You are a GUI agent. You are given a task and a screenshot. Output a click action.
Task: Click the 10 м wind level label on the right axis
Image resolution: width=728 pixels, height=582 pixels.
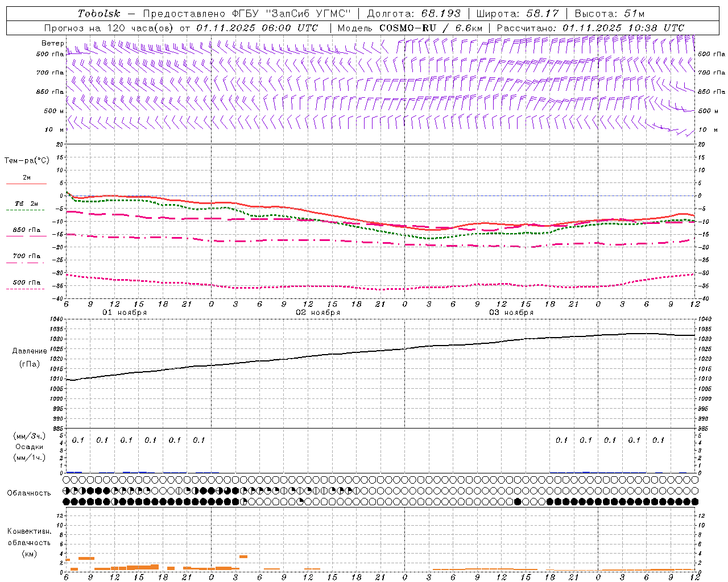coord(707,130)
